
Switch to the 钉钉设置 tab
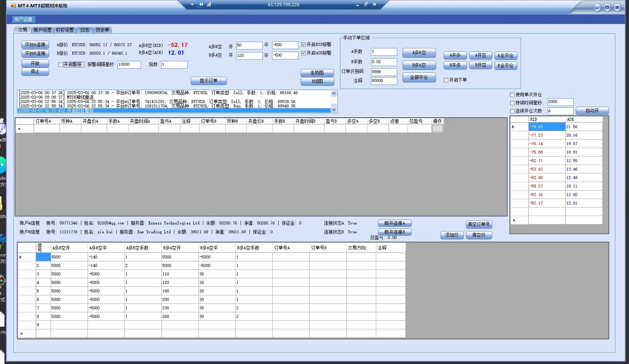pos(65,30)
